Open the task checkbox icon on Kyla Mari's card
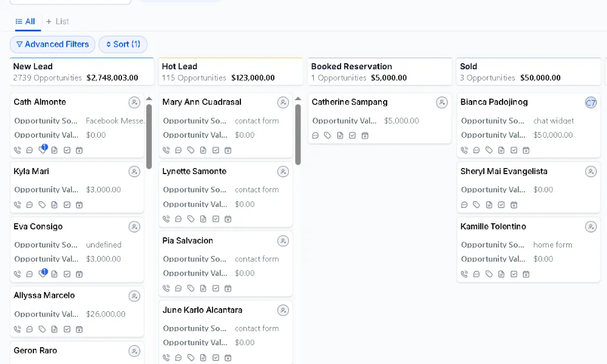Viewport: 607px width, 364px height. pyautogui.click(x=67, y=204)
